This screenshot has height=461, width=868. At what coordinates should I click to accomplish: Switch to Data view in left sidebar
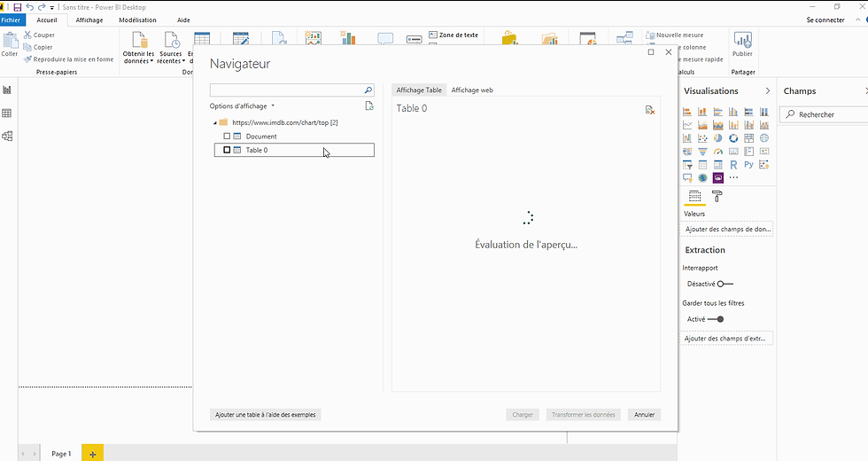pyautogui.click(x=7, y=113)
